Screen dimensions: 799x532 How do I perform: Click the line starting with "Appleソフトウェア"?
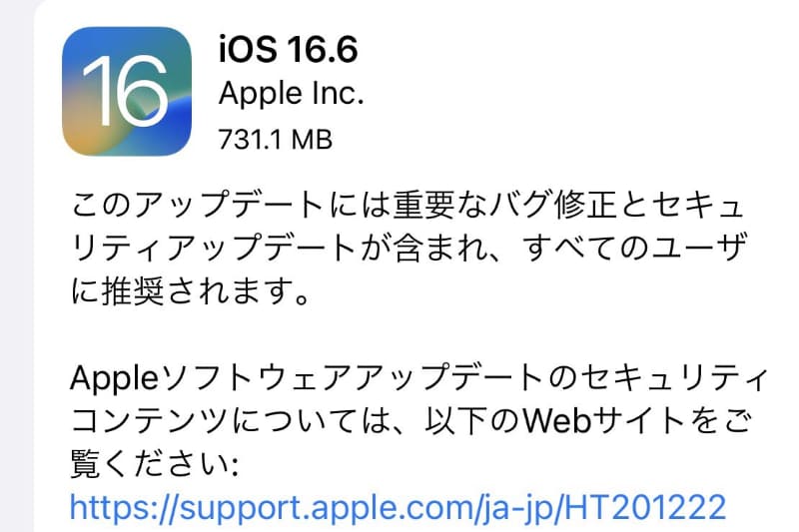(418, 378)
